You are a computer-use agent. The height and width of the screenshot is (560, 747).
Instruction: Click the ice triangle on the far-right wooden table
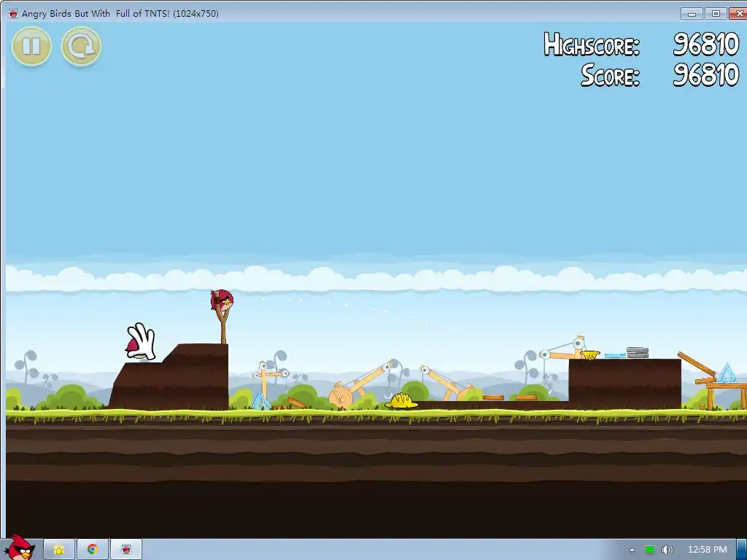coord(727,373)
